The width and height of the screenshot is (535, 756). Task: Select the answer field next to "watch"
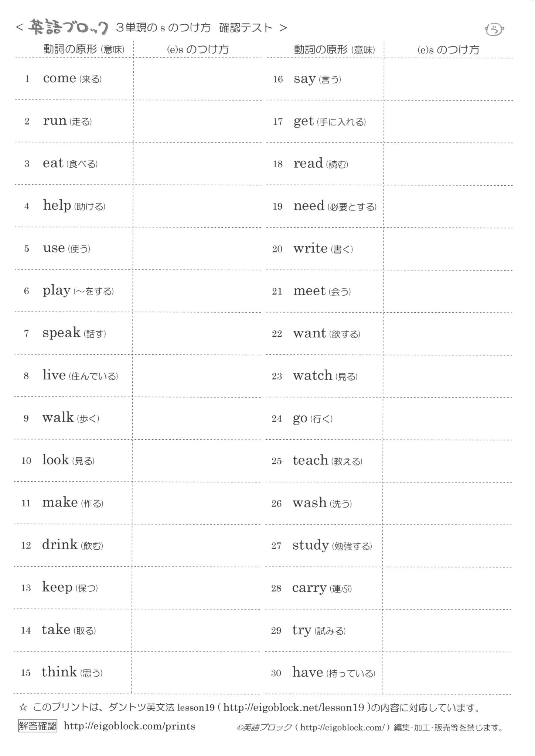point(448,376)
